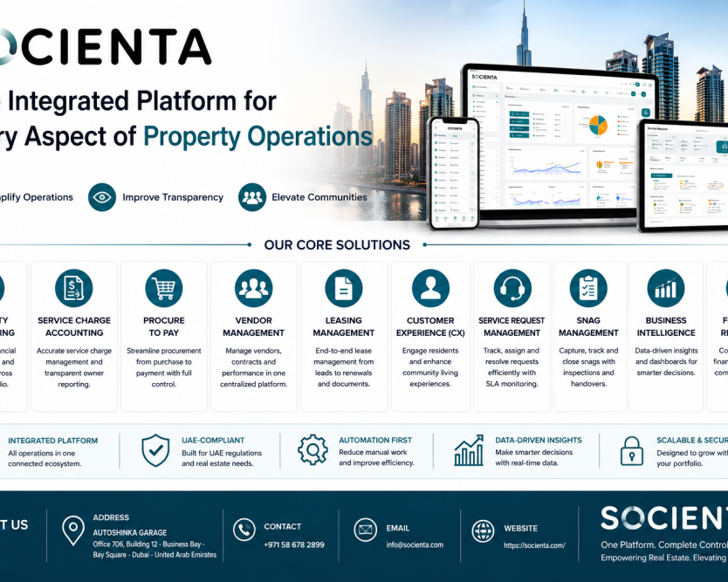Click the Integrated Platform feature heading
Screen dimensions: 728x582
click(53, 441)
